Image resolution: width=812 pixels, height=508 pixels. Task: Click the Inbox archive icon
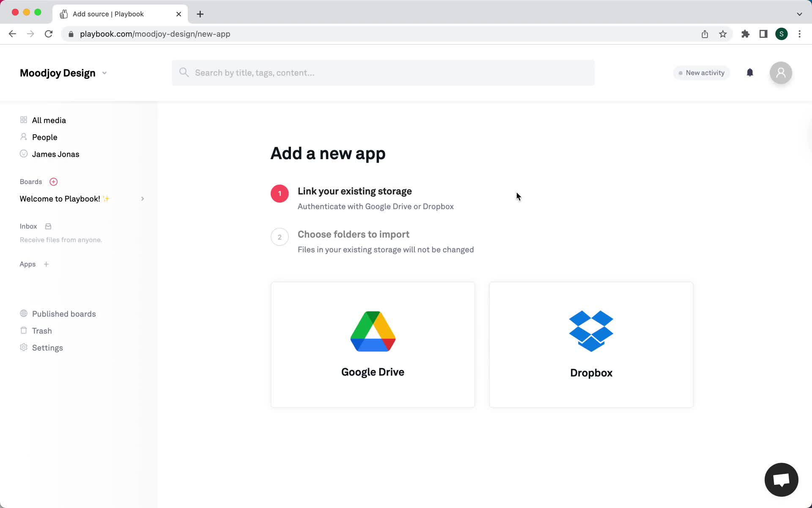pyautogui.click(x=48, y=226)
